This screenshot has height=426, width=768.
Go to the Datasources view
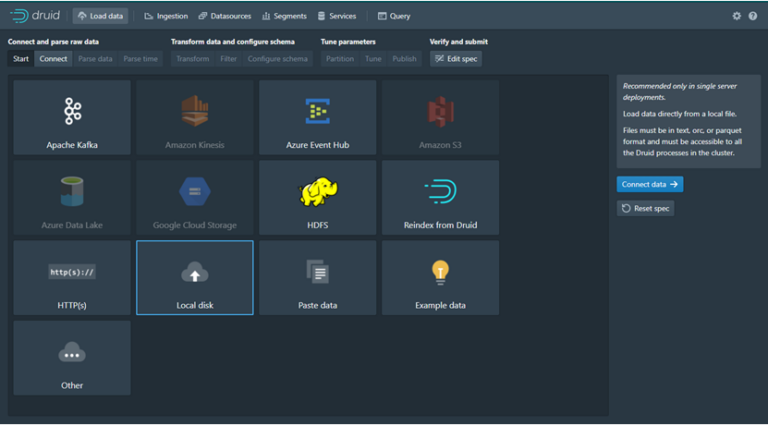[x=225, y=16]
